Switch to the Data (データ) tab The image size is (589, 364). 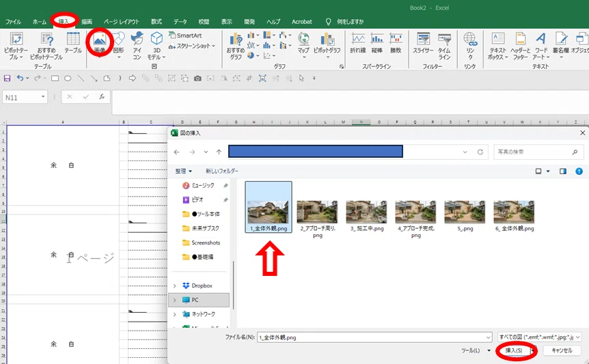tap(180, 22)
